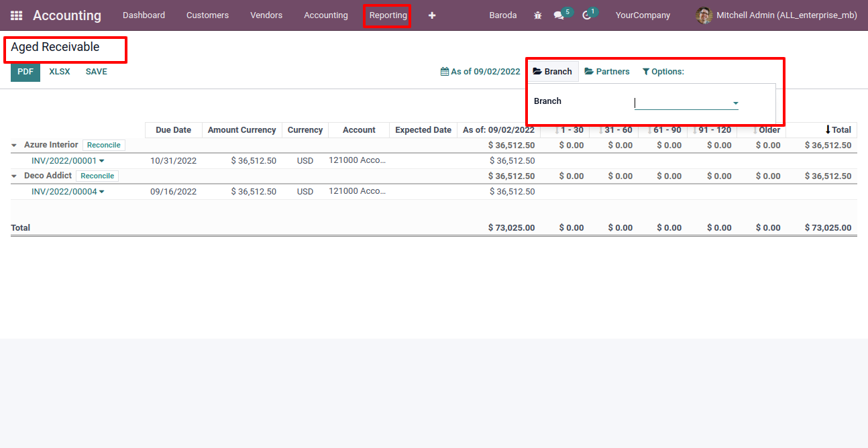Export the report as XLSX
This screenshot has height=448, width=868.
pyautogui.click(x=60, y=72)
